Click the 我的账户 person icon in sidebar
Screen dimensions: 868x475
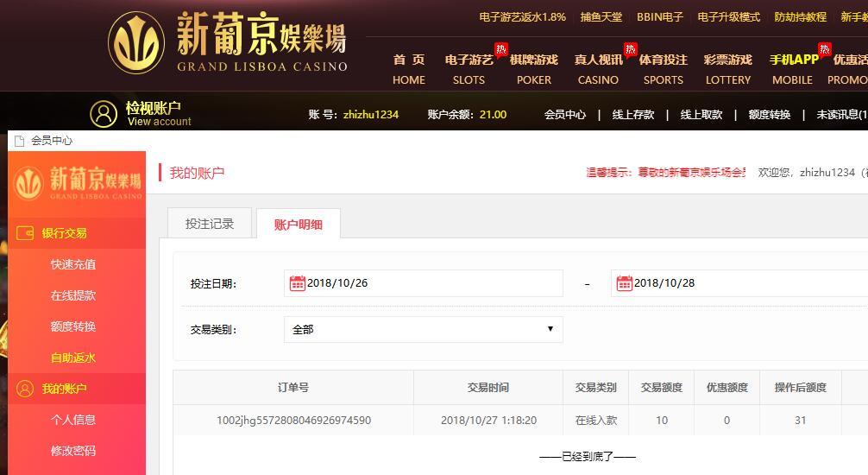coord(25,389)
